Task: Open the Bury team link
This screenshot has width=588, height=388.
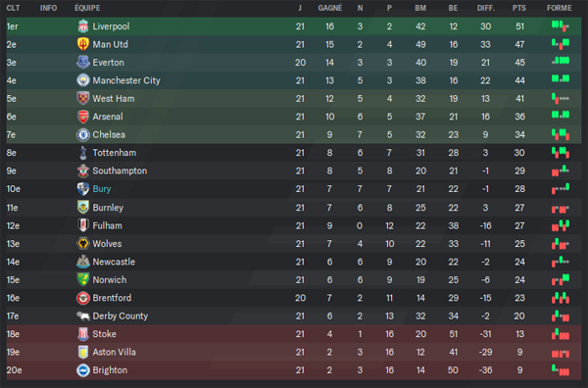Action: click(x=102, y=189)
